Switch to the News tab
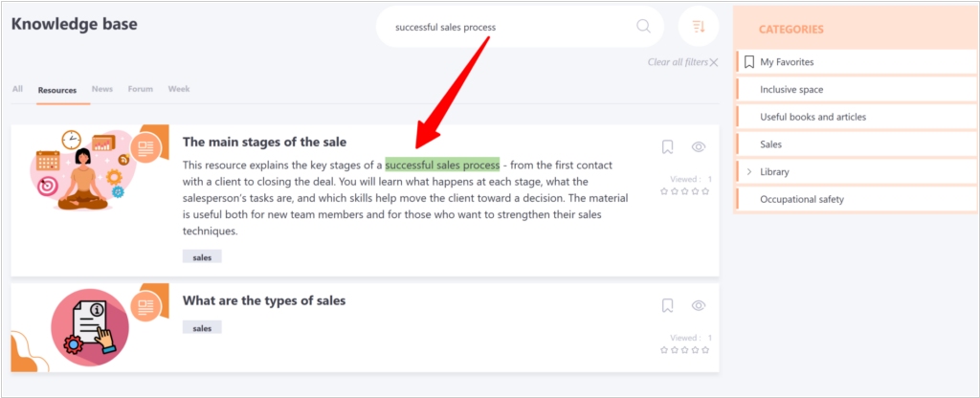This screenshot has width=980, height=398. pos(102,89)
